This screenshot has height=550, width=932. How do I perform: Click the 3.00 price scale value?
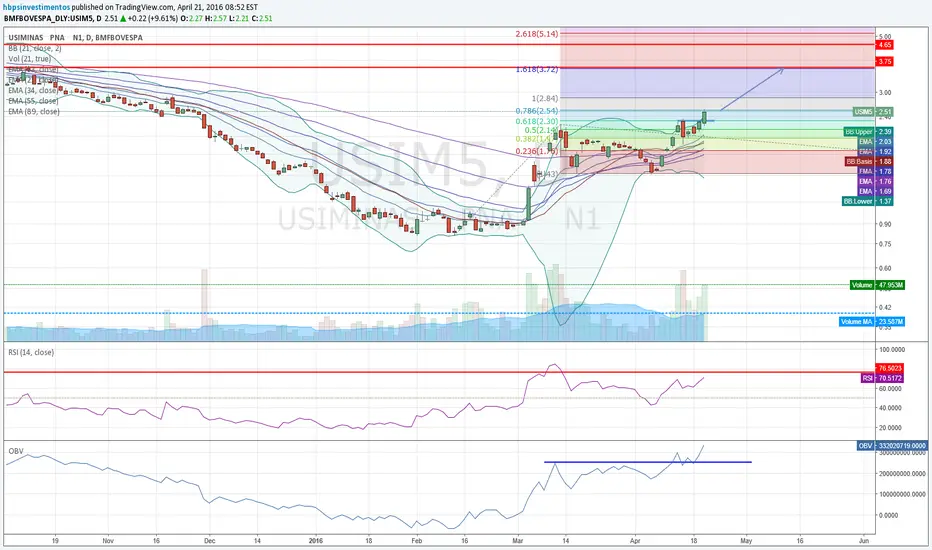(884, 93)
